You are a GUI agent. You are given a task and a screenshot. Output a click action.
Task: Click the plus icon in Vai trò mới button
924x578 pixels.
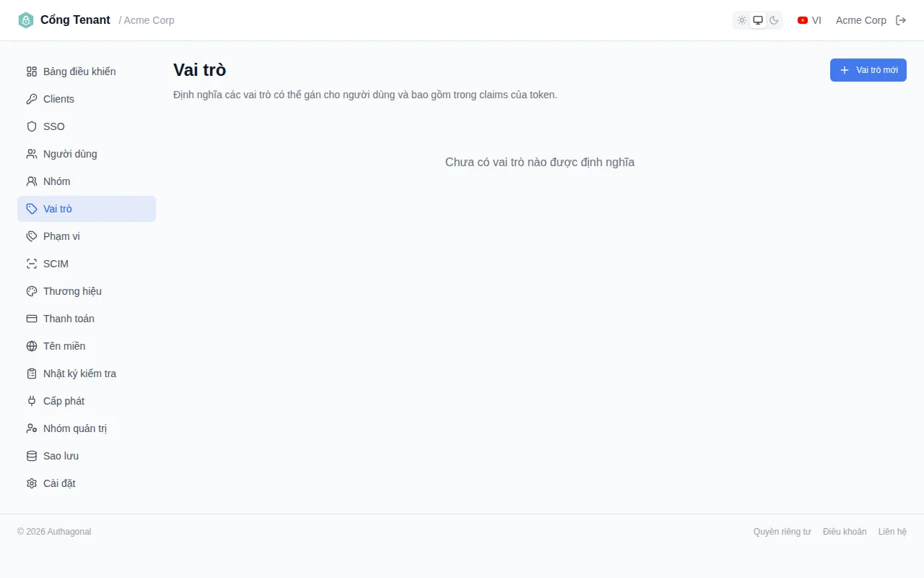[845, 70]
